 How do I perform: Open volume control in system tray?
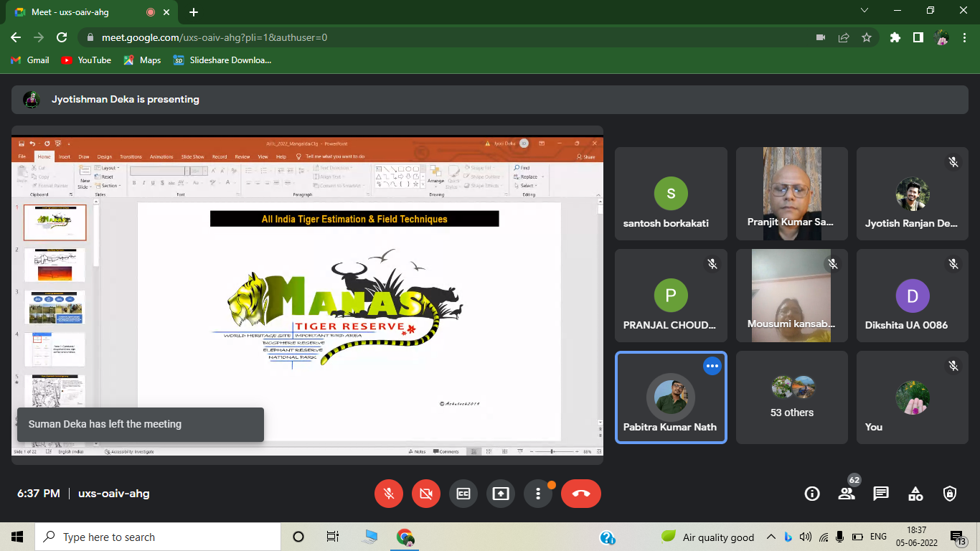pyautogui.click(x=805, y=537)
